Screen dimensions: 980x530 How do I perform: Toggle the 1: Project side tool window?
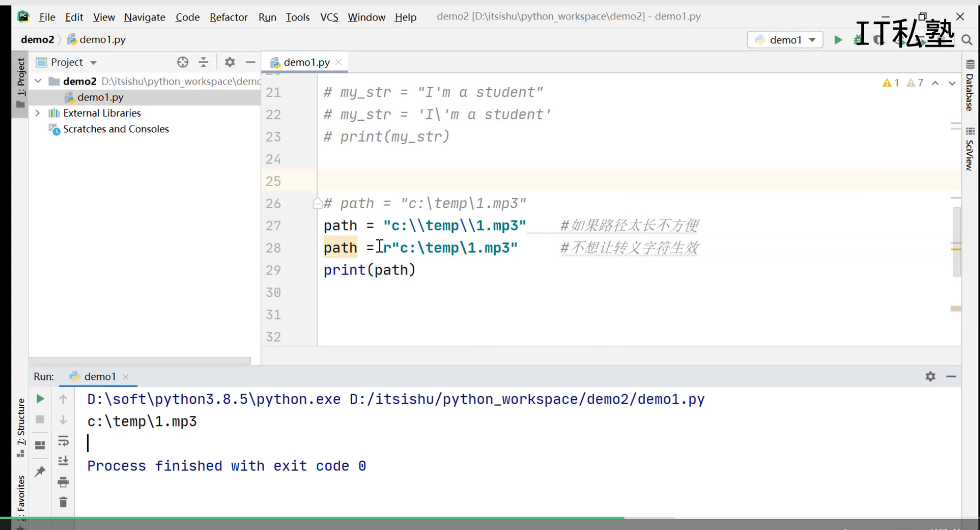(x=20, y=83)
